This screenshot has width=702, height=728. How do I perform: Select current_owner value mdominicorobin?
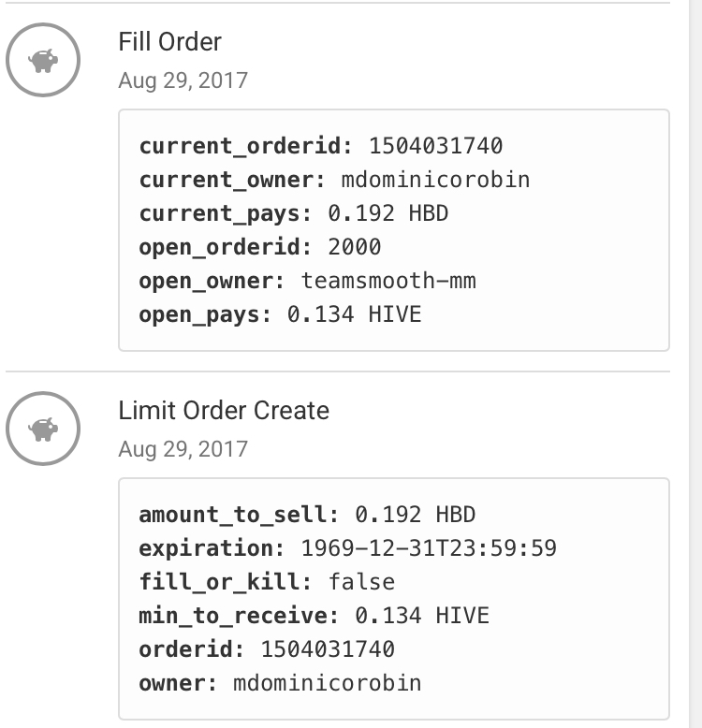tap(435, 180)
